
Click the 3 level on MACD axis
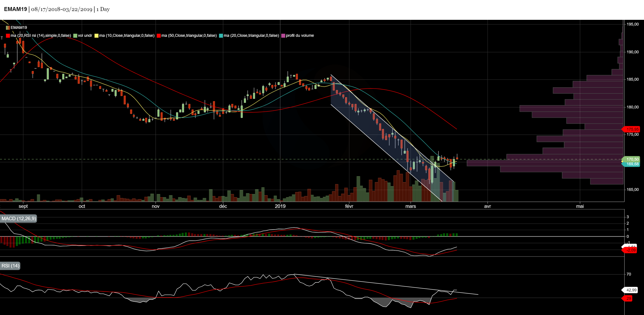[x=627, y=217]
